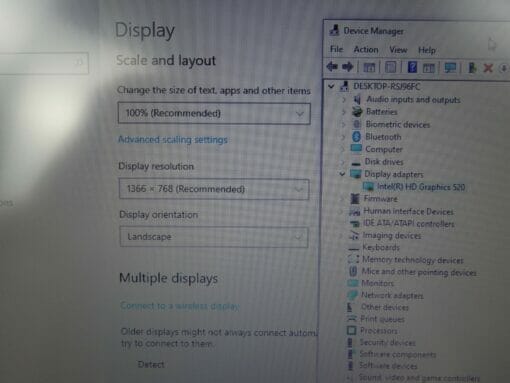The image size is (510, 383).
Task: Click the Batteries category icon
Action: click(x=357, y=112)
